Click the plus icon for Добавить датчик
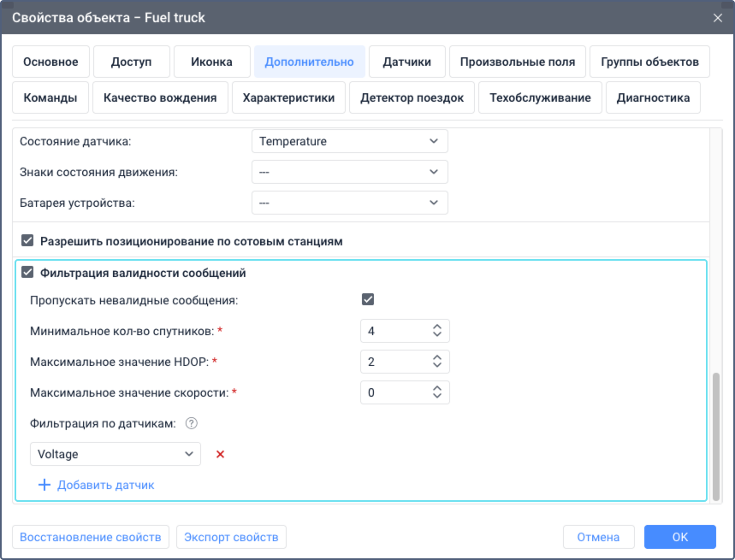Viewport: 735px width, 560px height. click(45, 485)
